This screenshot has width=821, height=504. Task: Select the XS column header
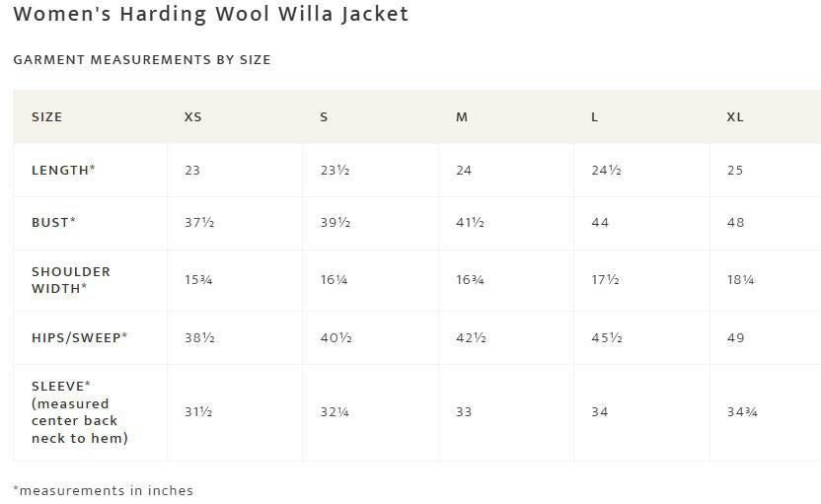coord(192,117)
